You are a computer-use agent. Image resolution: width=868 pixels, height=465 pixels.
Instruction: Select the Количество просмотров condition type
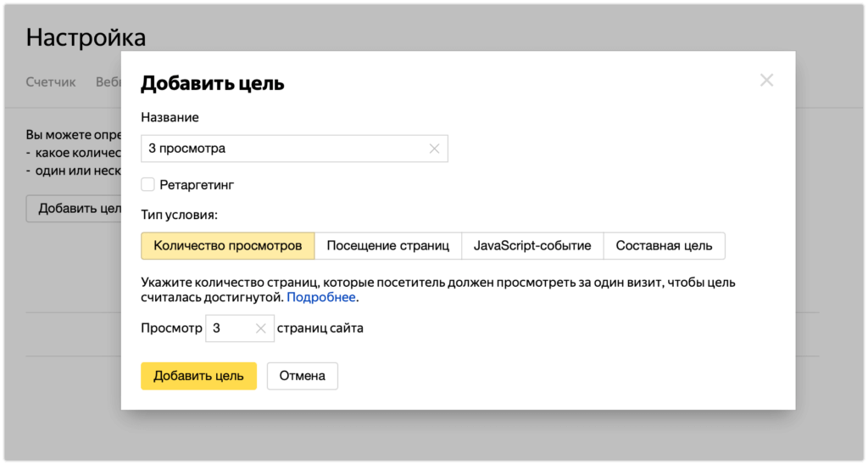227,246
